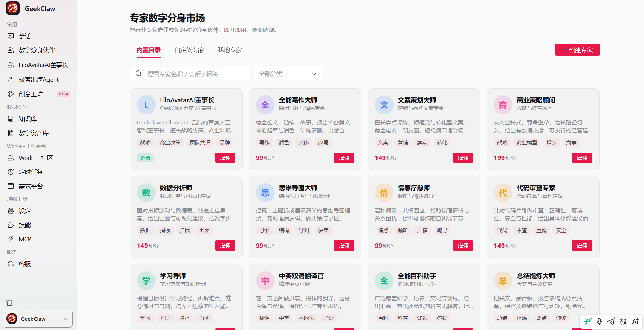The height and width of the screenshot is (330, 644).
Task: Hire 情感疗愈师 with 雇佣 button
Action: pos(463,246)
